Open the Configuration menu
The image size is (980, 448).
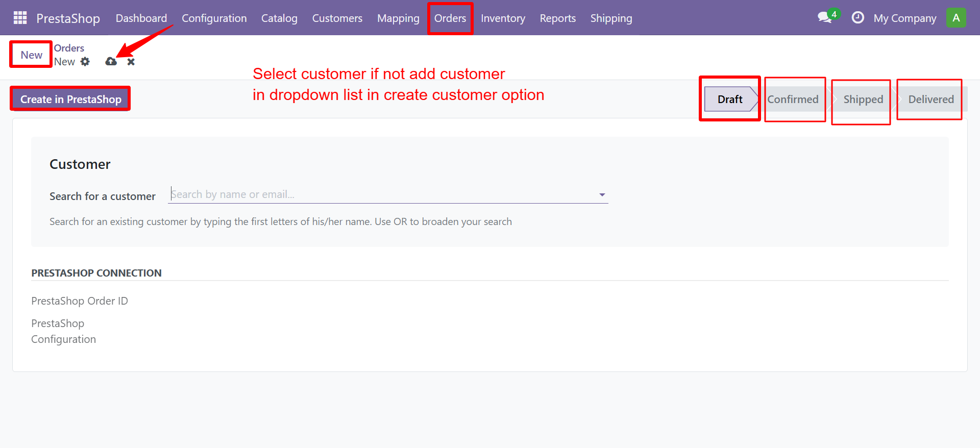[214, 18]
